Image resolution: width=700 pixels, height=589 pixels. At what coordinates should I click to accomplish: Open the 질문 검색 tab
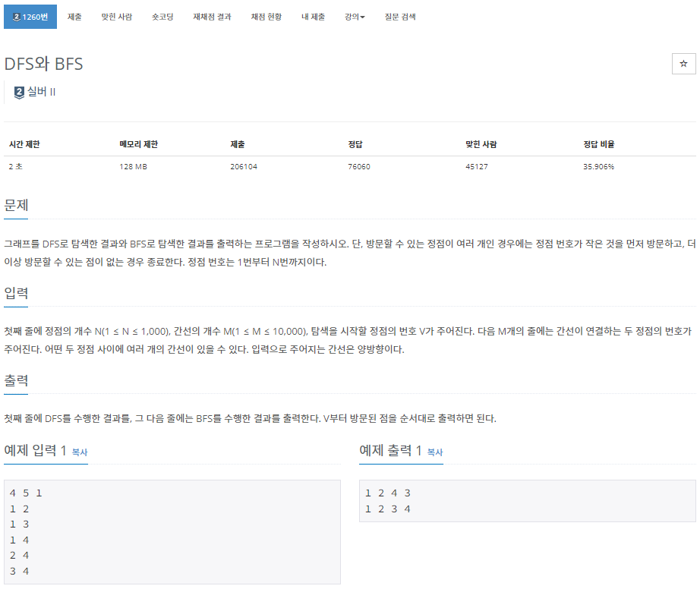(400, 17)
